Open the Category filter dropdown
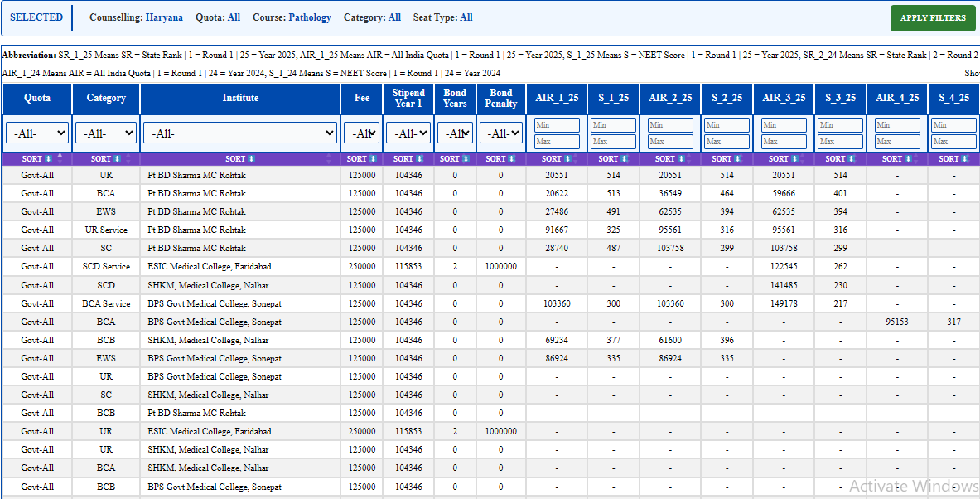Image resolution: width=980 pixels, height=499 pixels. tap(106, 133)
